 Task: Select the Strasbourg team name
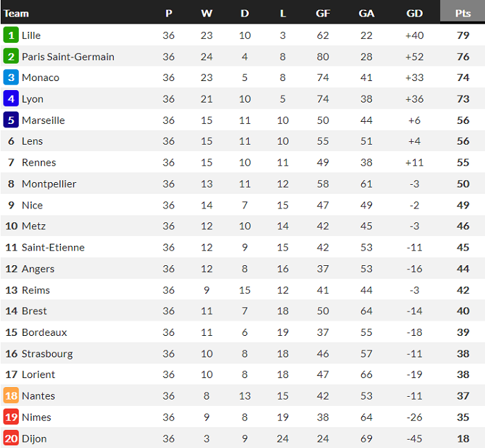[x=47, y=354]
